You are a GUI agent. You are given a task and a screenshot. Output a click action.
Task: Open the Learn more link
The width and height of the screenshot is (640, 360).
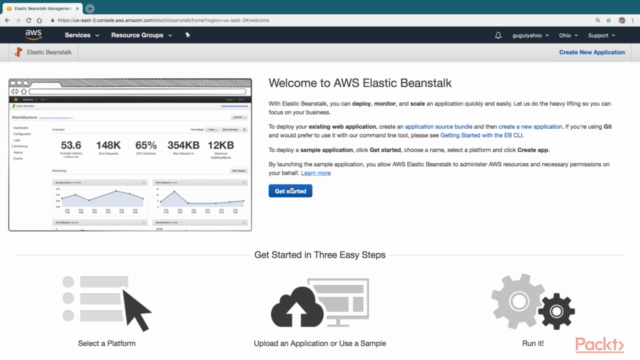click(316, 173)
